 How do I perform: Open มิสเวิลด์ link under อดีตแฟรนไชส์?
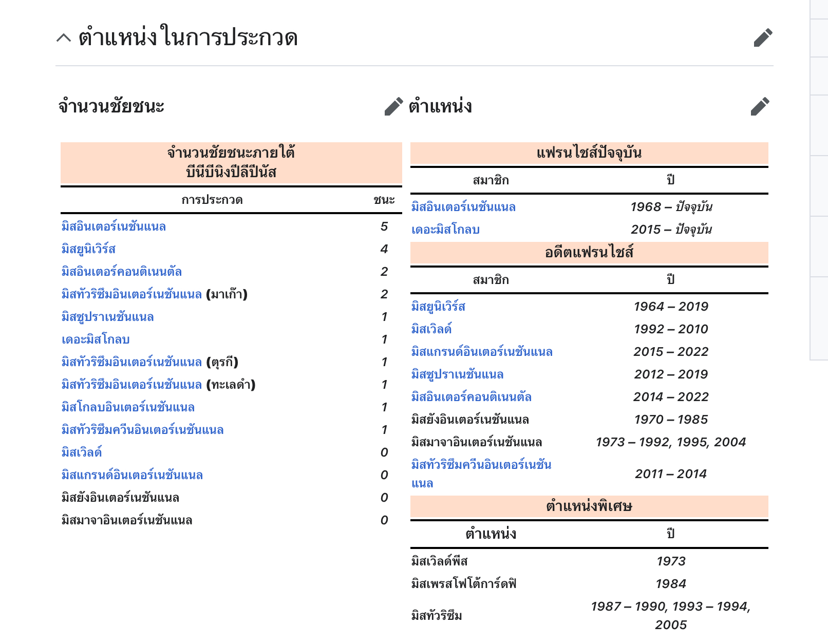[431, 329]
